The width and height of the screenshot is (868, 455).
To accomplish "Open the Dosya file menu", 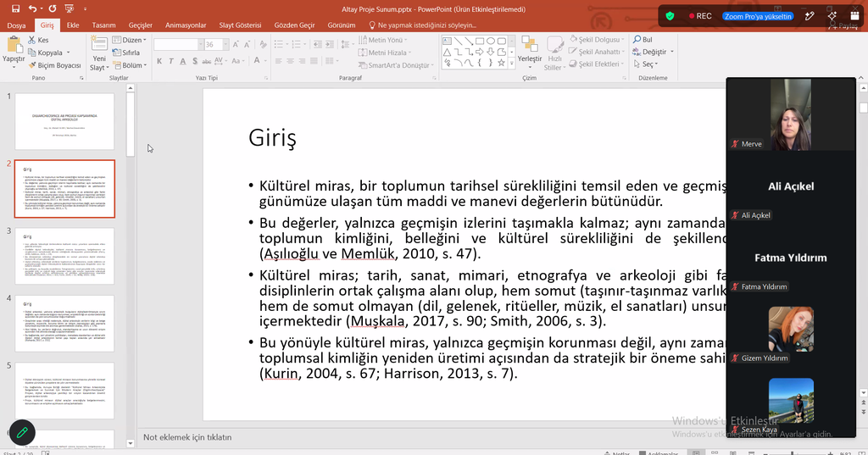I will [16, 25].
